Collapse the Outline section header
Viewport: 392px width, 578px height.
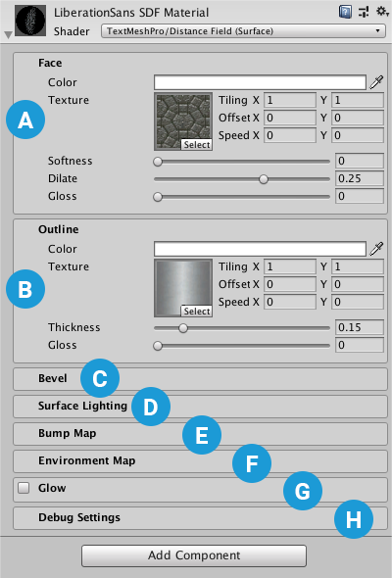click(58, 229)
